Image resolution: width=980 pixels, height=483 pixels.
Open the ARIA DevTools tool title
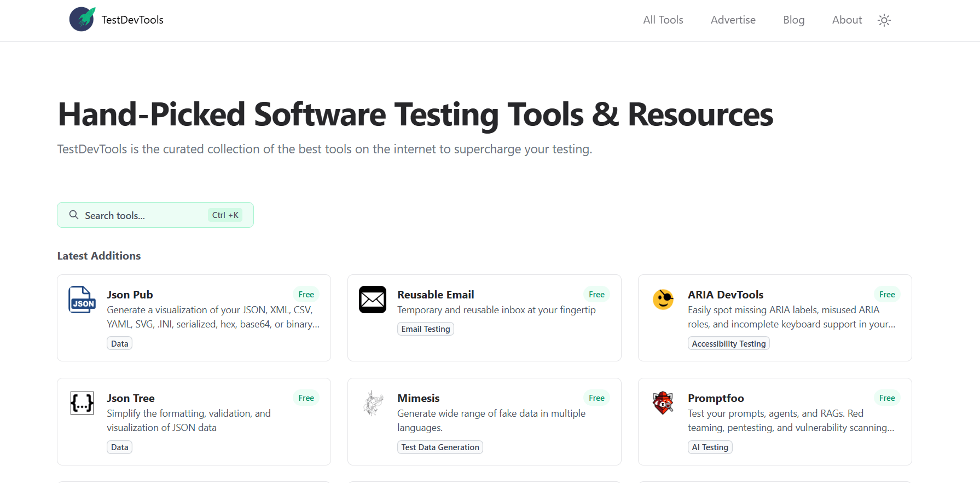coord(726,295)
